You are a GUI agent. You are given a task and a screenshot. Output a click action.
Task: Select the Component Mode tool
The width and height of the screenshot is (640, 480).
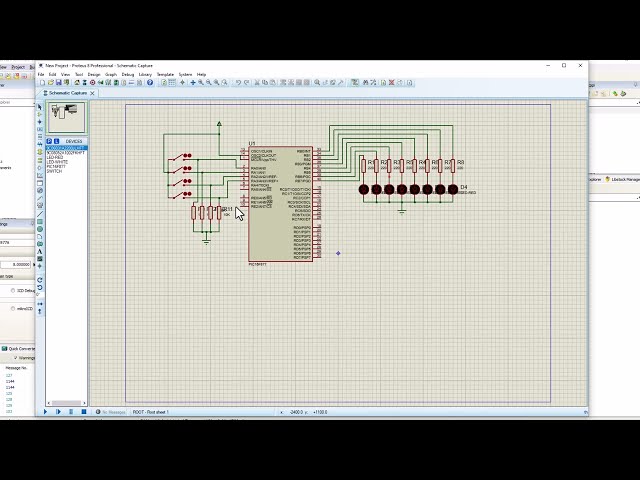pyautogui.click(x=40, y=115)
